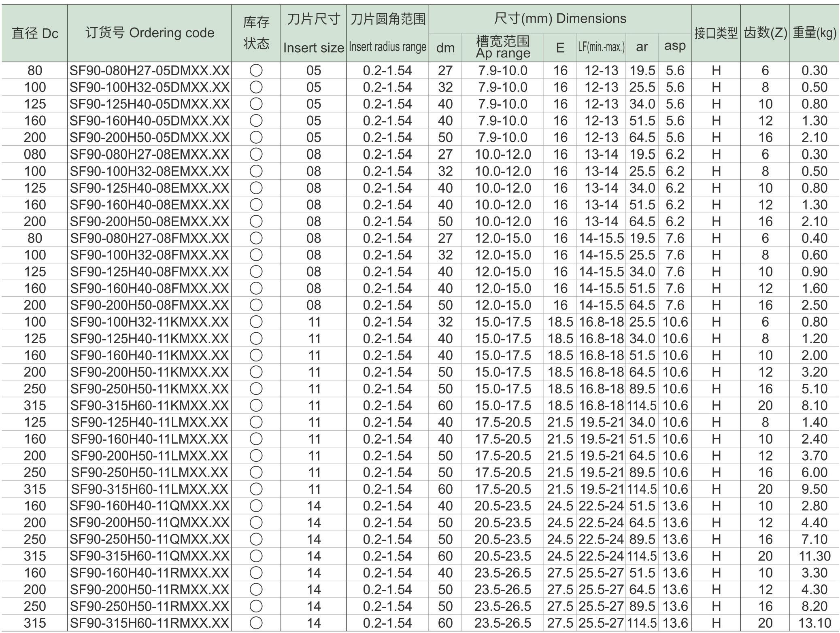The width and height of the screenshot is (840, 633).
Task: Click the dm sub-column header
Action: (x=445, y=48)
